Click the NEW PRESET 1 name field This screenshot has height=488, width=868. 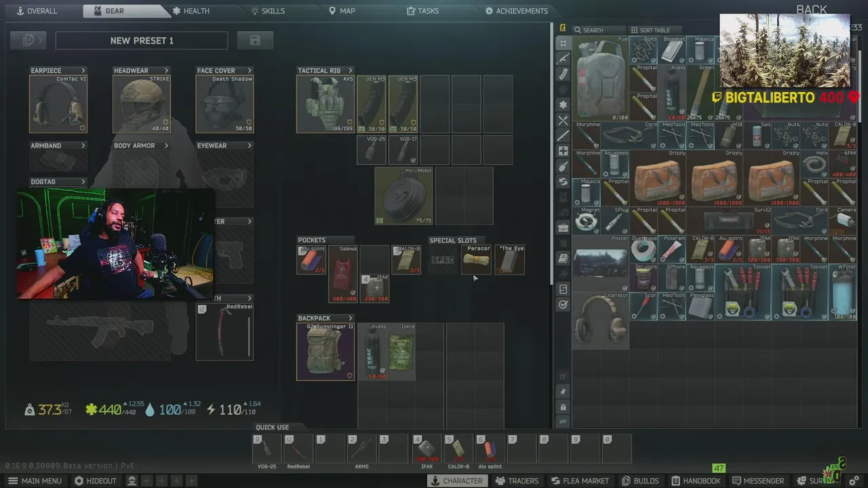click(x=142, y=41)
